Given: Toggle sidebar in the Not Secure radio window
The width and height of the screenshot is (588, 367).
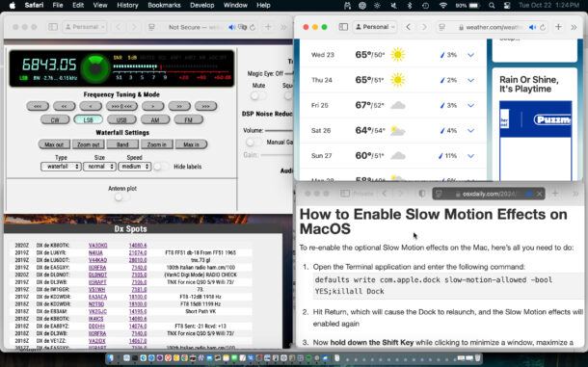Looking at the screenshot, I should 53,27.
